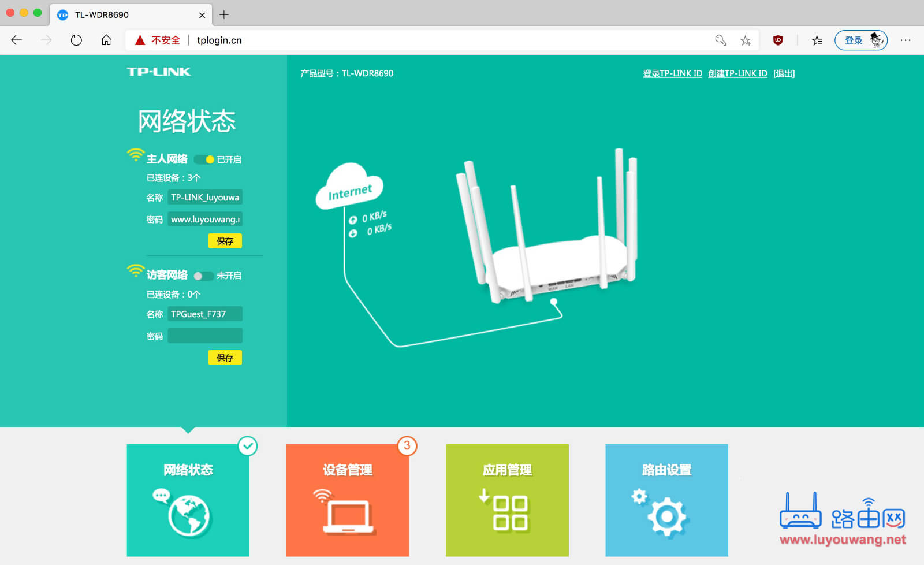924x565 pixels.
Task: Edit the host network name field
Action: pos(205,198)
